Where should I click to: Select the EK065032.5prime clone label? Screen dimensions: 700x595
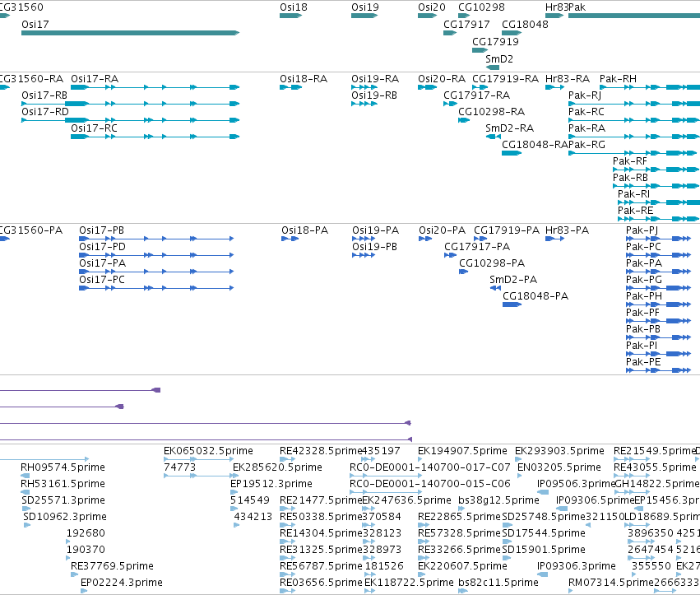click(x=208, y=451)
